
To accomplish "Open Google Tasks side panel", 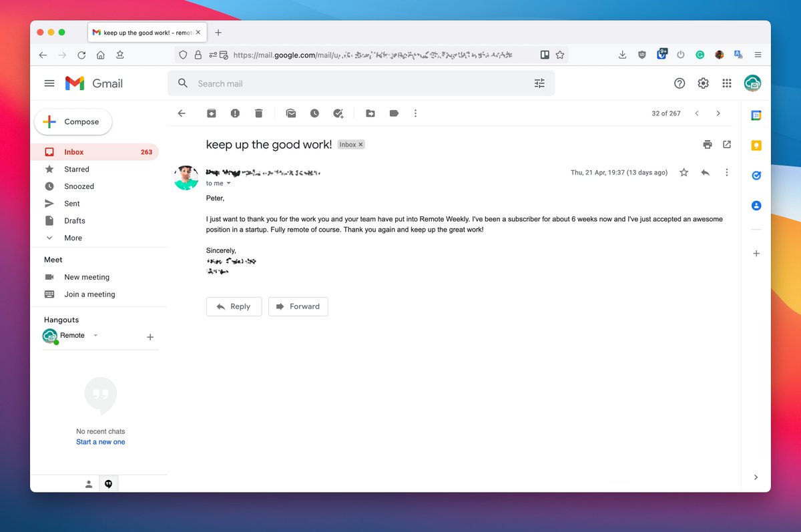I will coord(756,176).
